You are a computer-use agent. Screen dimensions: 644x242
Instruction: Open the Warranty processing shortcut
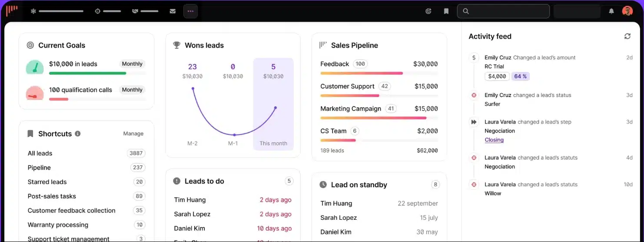tap(86, 225)
